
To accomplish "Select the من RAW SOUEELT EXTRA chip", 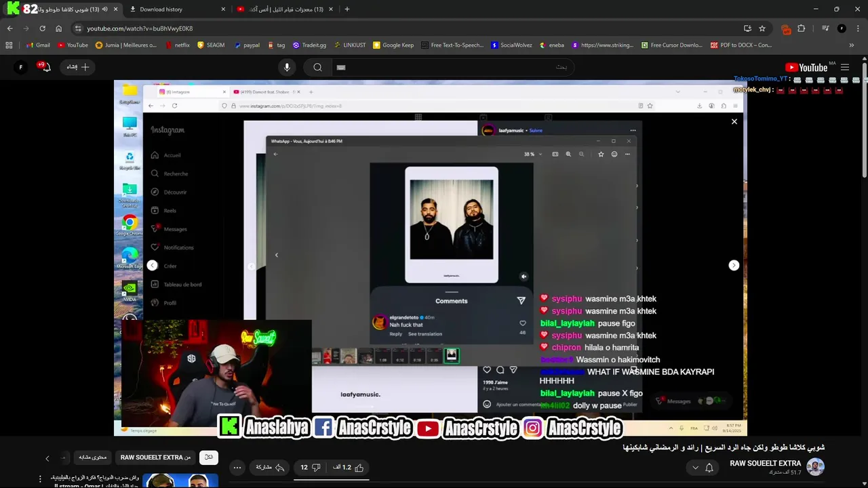I will (x=155, y=457).
